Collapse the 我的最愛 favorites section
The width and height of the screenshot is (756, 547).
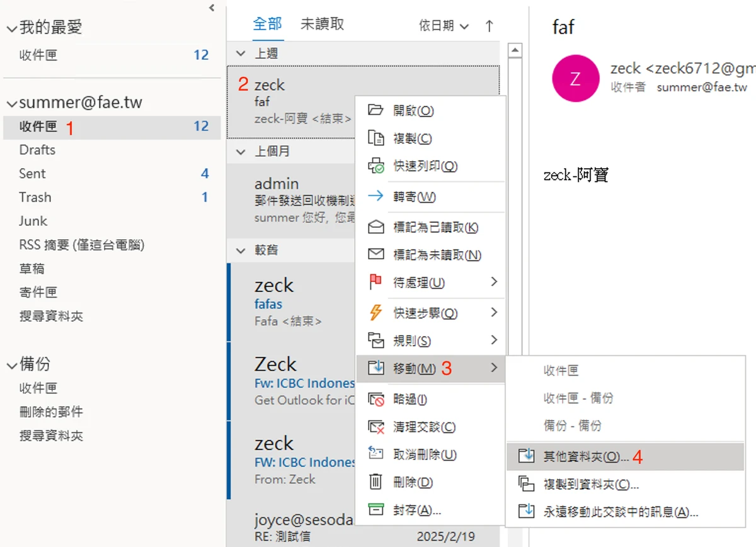pos(11,28)
